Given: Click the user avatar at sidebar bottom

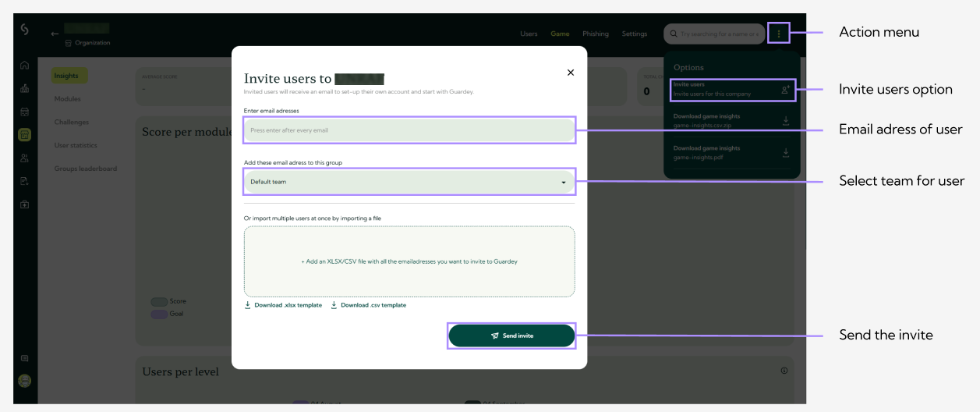Looking at the screenshot, I should [x=25, y=382].
